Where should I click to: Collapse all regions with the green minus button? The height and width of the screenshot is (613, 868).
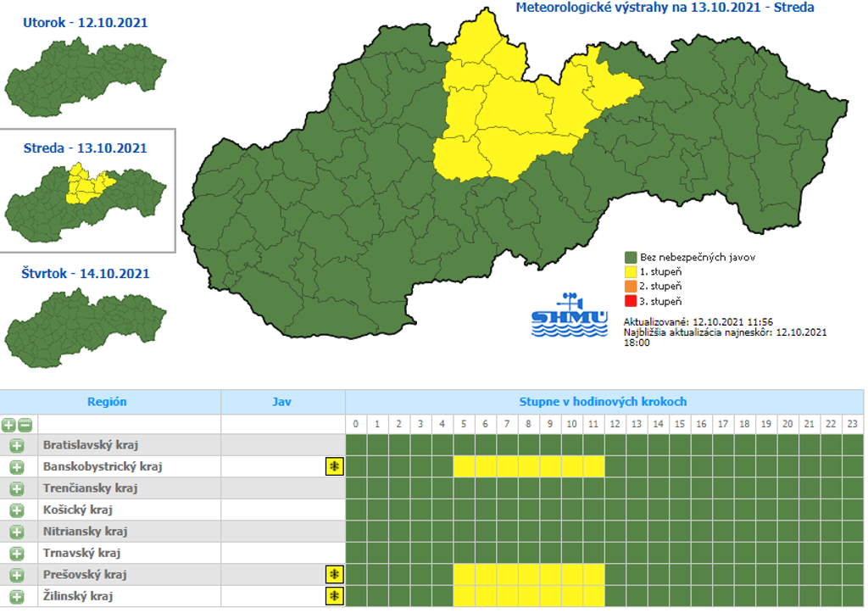click(25, 425)
